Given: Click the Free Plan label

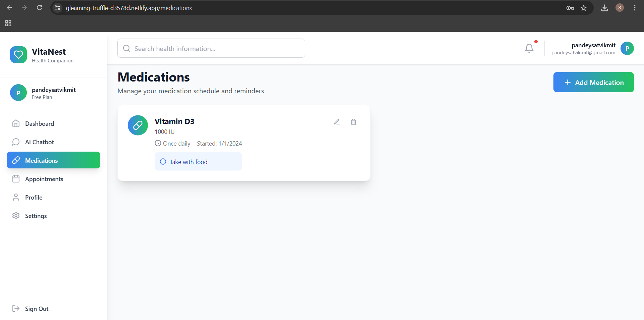Looking at the screenshot, I should coord(42,97).
